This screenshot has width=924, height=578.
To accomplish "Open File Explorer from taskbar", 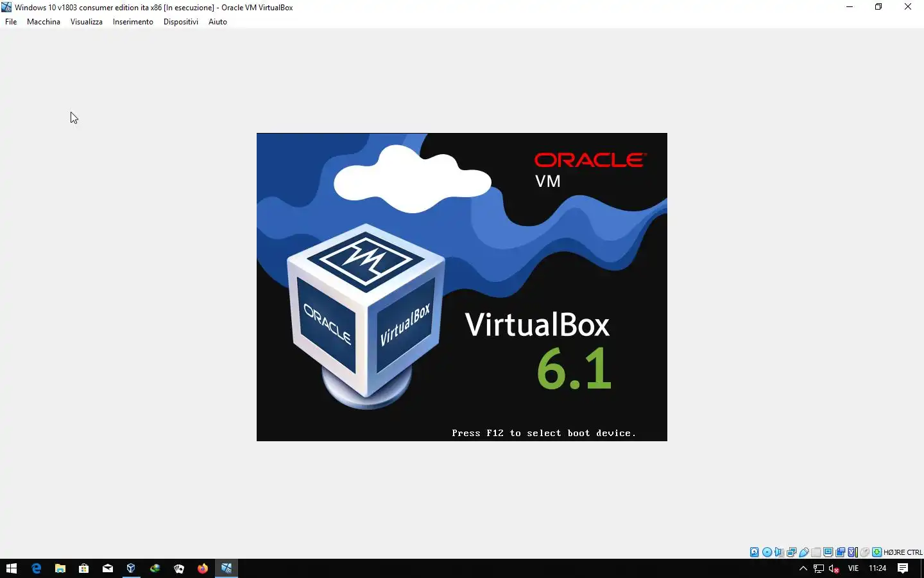I will (x=60, y=568).
